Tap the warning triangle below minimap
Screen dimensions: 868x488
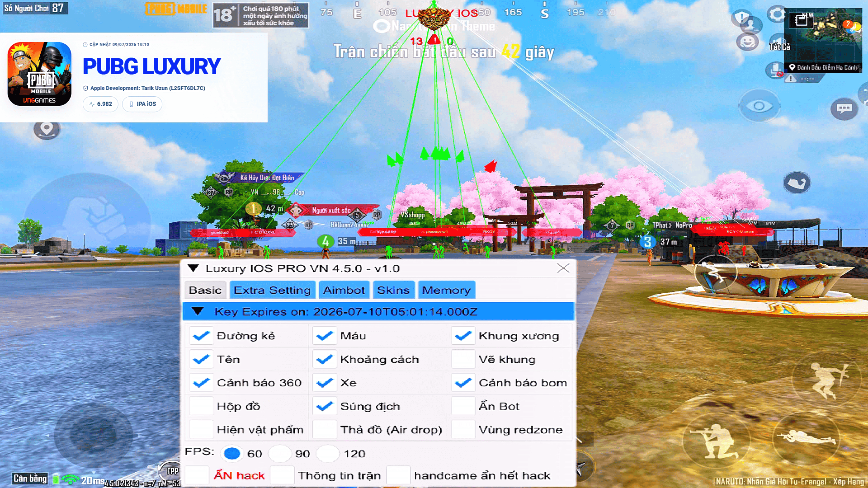(791, 79)
